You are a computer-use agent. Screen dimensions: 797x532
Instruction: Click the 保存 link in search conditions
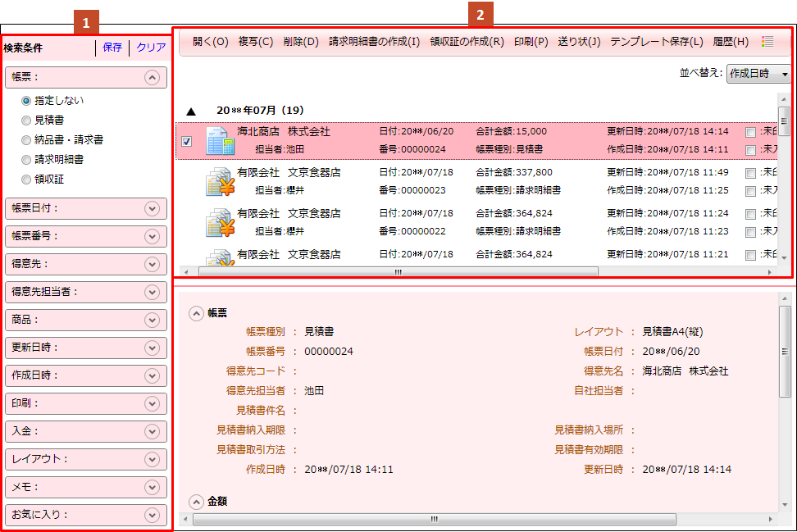pyautogui.click(x=112, y=48)
